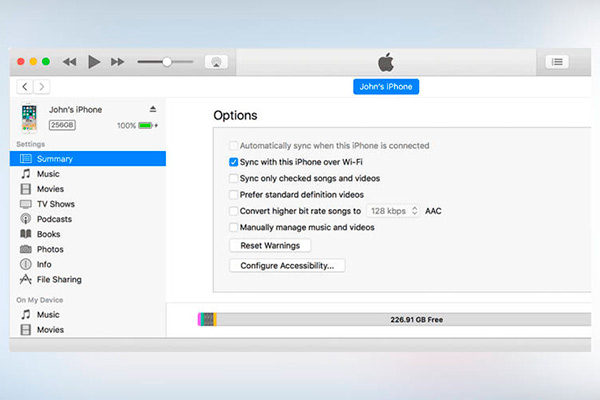Toggle Automatically sync when iPhone is connected

[x=233, y=145]
